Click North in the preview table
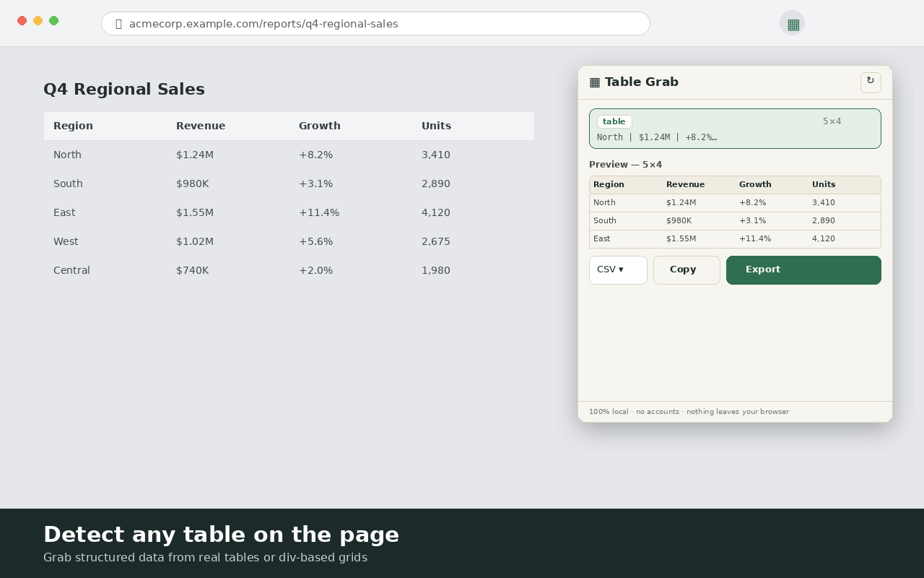 604,202
